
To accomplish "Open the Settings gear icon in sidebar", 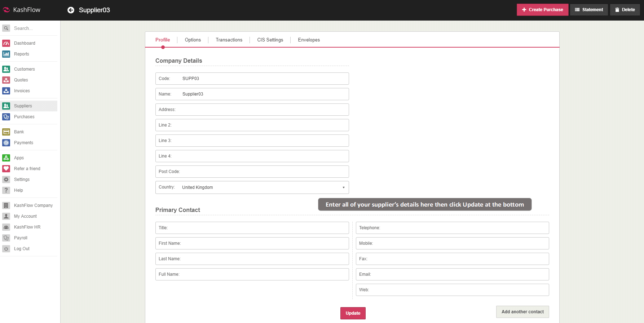I will click(6, 180).
